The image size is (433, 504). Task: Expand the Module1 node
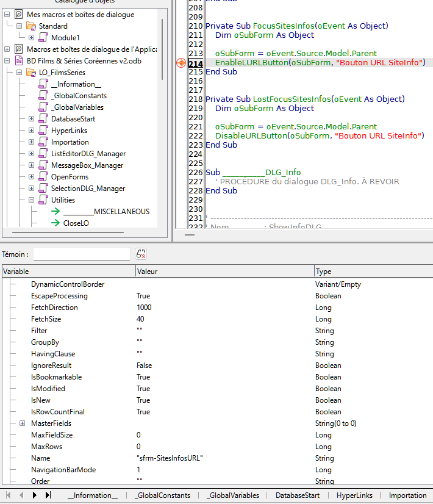coord(31,38)
